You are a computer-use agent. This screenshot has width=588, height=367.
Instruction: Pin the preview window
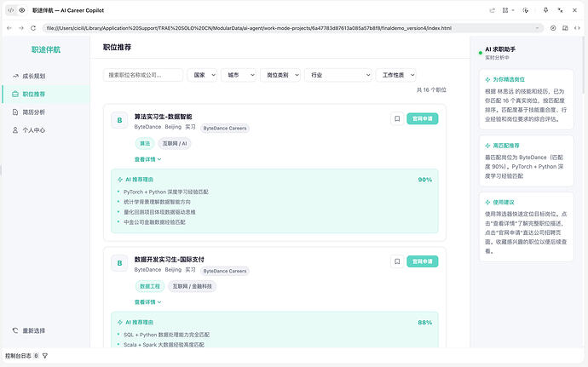[545, 10]
